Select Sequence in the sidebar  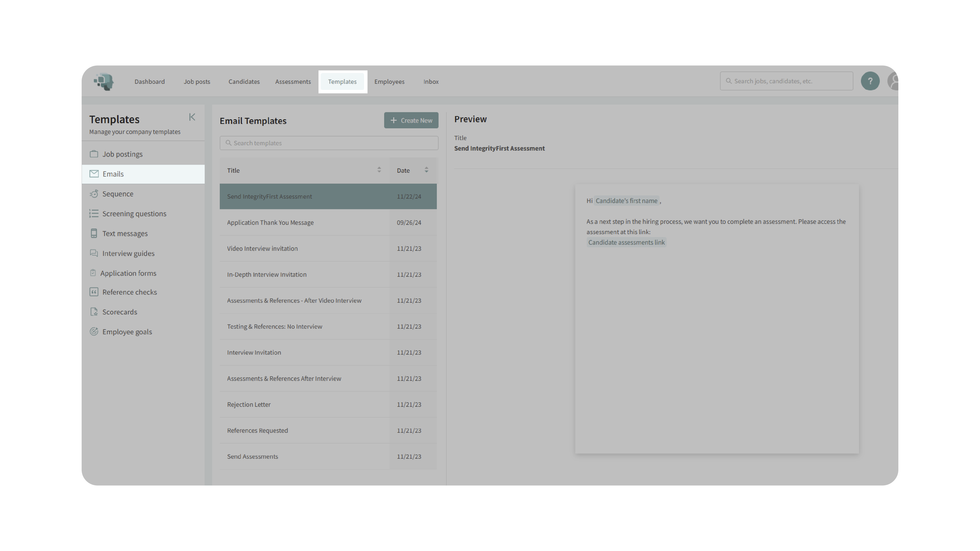tap(118, 194)
